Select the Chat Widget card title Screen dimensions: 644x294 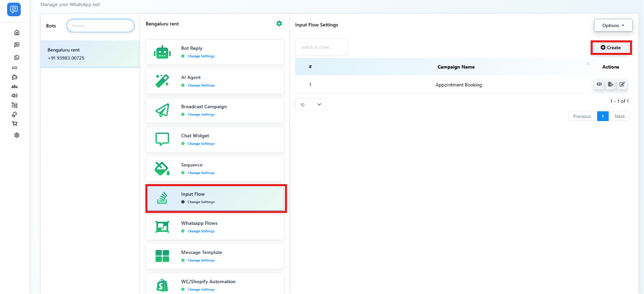point(195,136)
